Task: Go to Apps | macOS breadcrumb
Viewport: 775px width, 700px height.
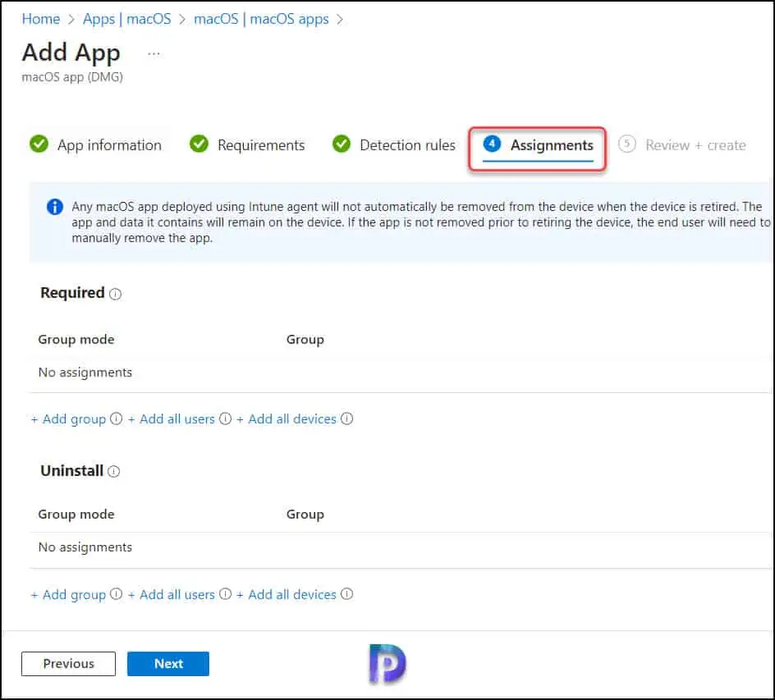Action: coord(126,19)
